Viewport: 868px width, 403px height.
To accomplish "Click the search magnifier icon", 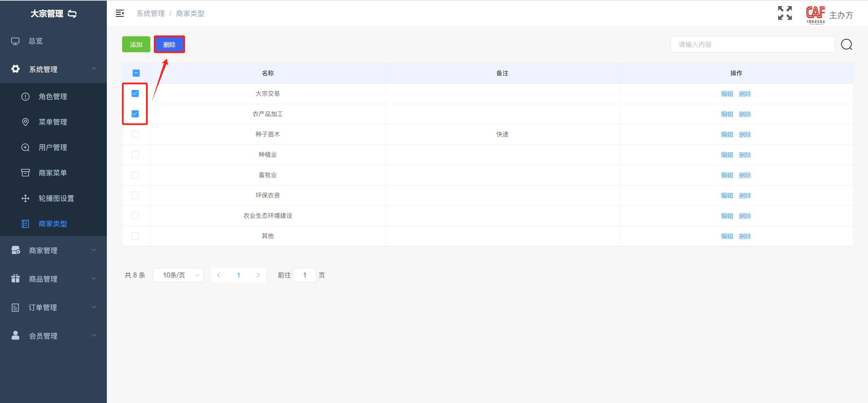I will click(x=847, y=44).
